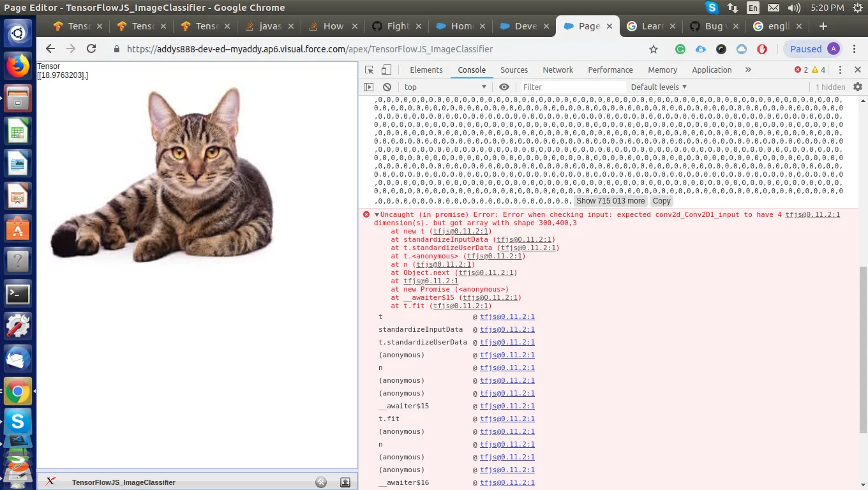
Task: Close the page editor panel circle icon
Action: (321, 482)
